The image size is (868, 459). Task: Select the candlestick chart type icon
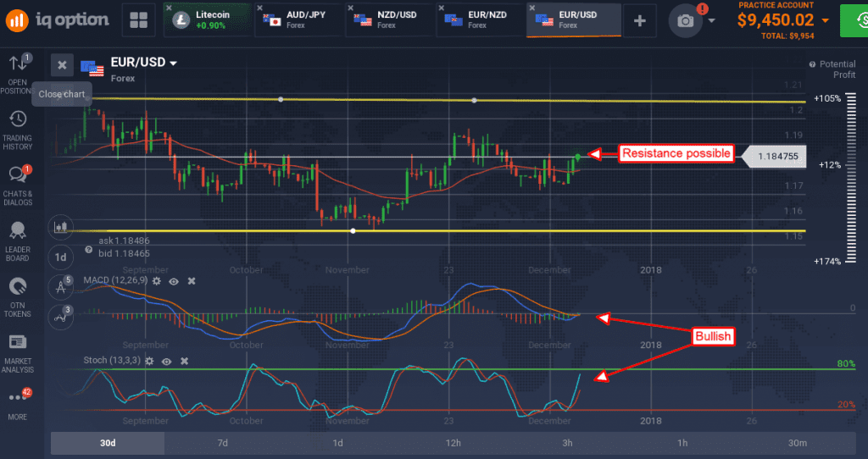coord(61,227)
